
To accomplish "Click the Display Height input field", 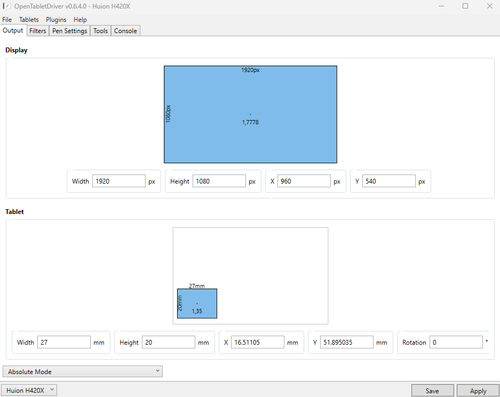I will click(219, 181).
